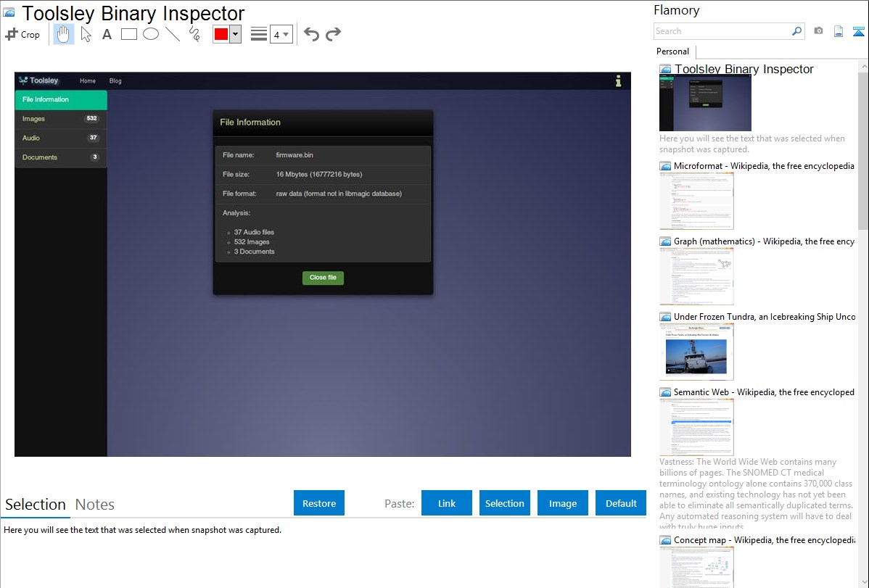The image size is (869, 588).
Task: Select the ellipse shape tool
Action: [x=151, y=34]
